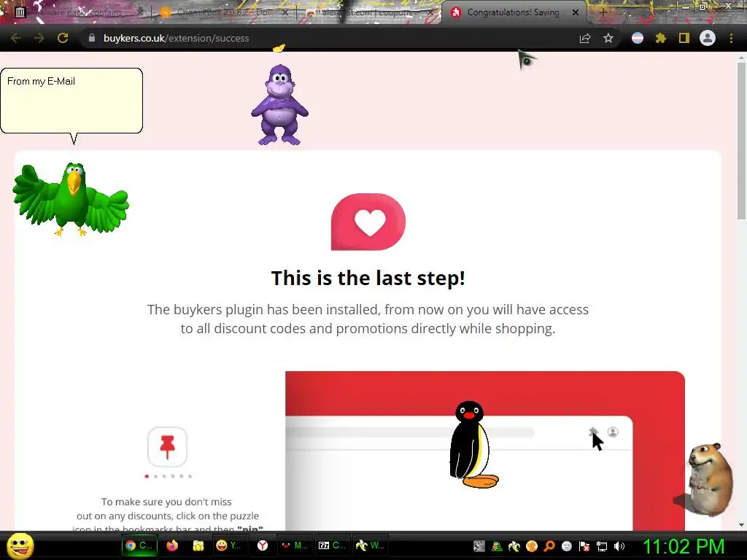Open network status tray icon
Image resolution: width=747 pixels, height=560 pixels.
click(x=602, y=546)
